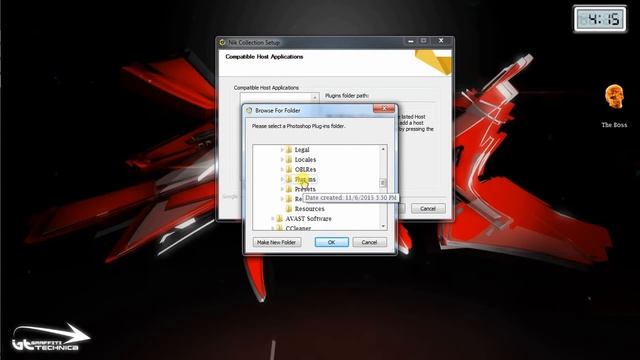Select the AVAST Software folder
This screenshot has height=360, width=640.
[308, 218]
